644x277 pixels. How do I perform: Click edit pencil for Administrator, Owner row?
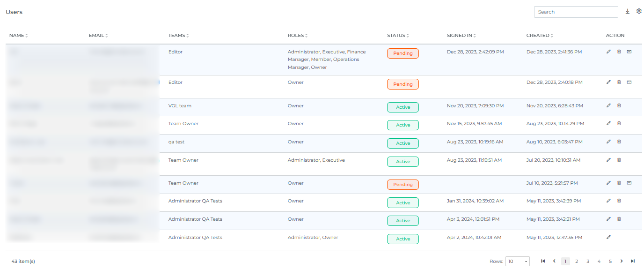pos(608,237)
